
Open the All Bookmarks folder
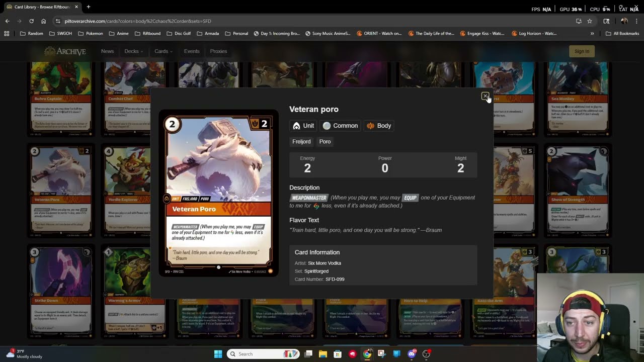(622, 34)
